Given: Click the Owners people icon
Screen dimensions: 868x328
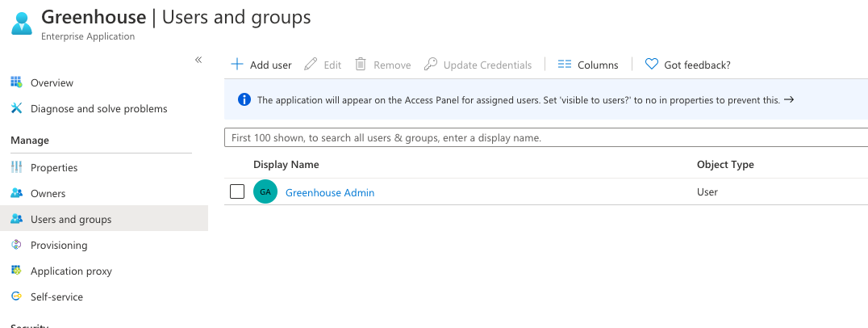Looking at the screenshot, I should [x=17, y=193].
